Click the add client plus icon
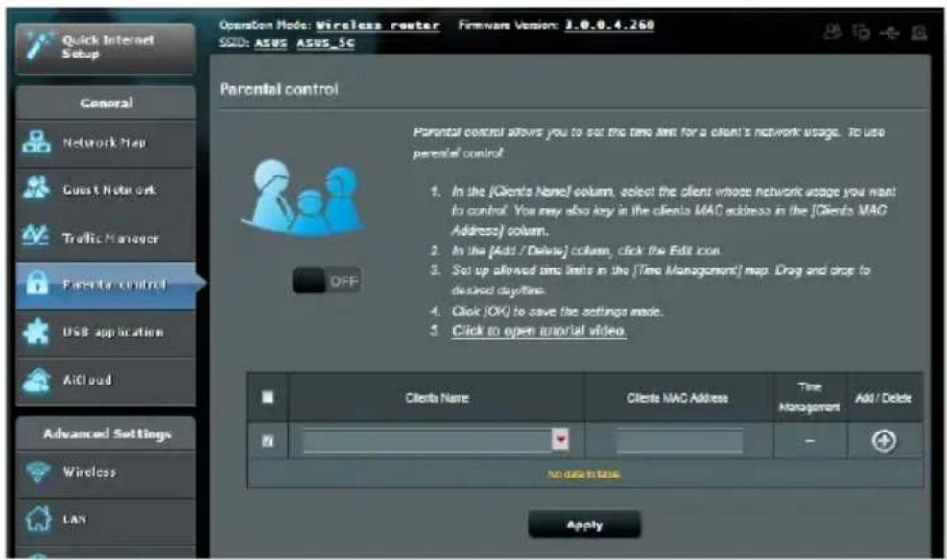Screen dimensions: 947x560 (884, 441)
